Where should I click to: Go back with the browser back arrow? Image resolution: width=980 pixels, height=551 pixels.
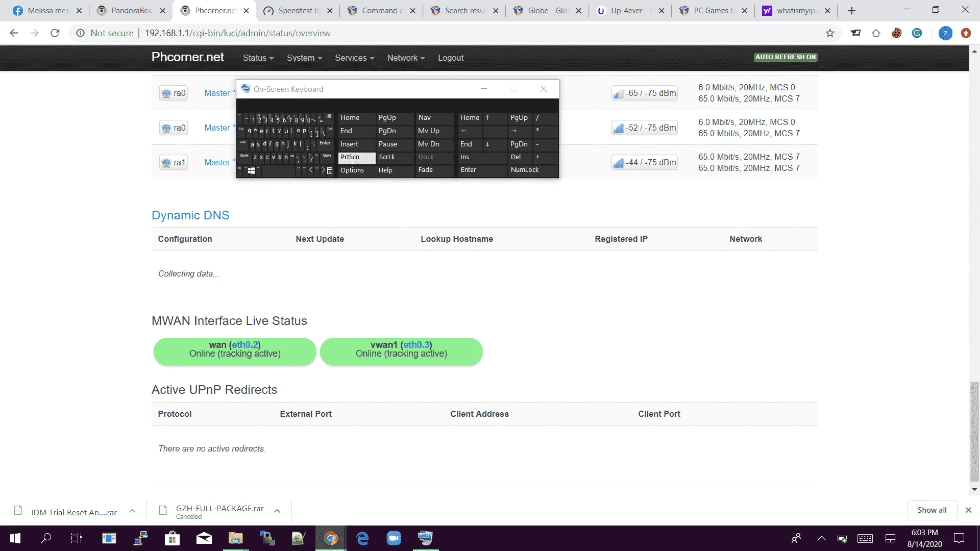pyautogui.click(x=14, y=33)
